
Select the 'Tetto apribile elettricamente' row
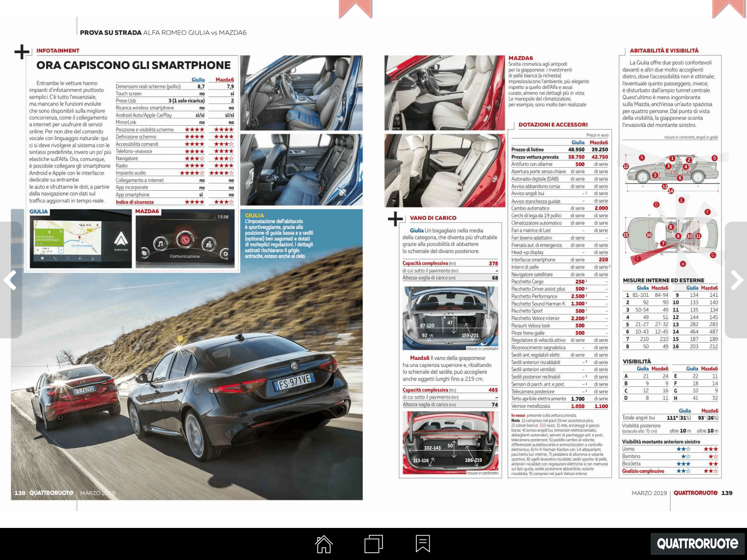[560, 399]
